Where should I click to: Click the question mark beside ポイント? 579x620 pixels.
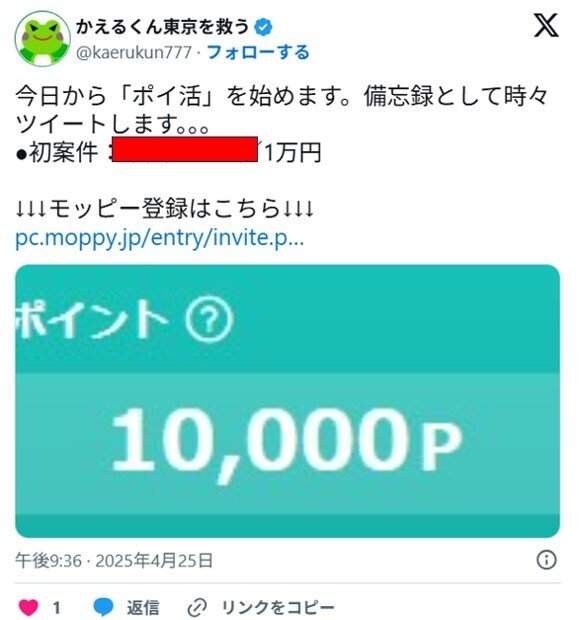pos(209,319)
